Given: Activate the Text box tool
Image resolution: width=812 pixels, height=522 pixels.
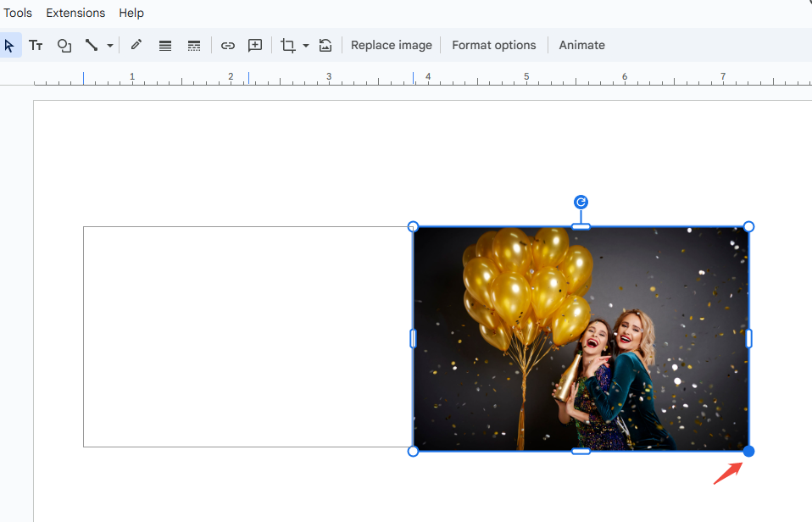Looking at the screenshot, I should pos(36,45).
